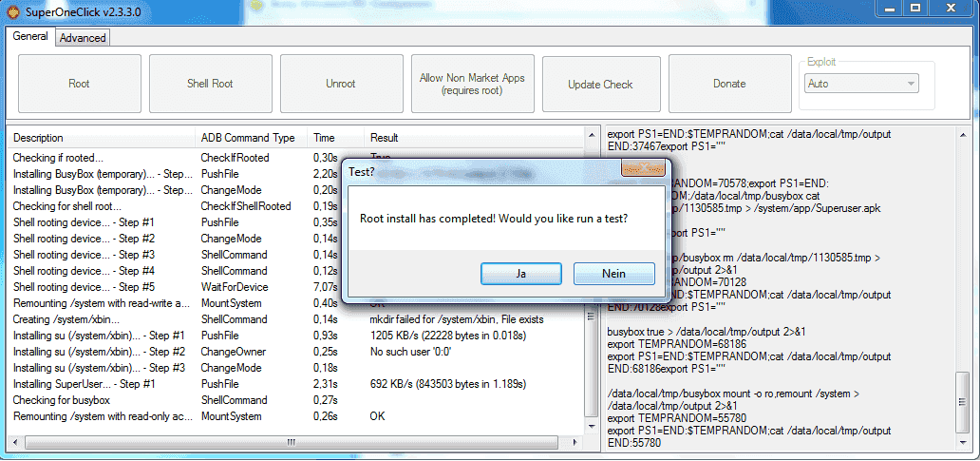Switch to the Advanced tab
The height and width of the screenshot is (461, 980).
(x=84, y=37)
